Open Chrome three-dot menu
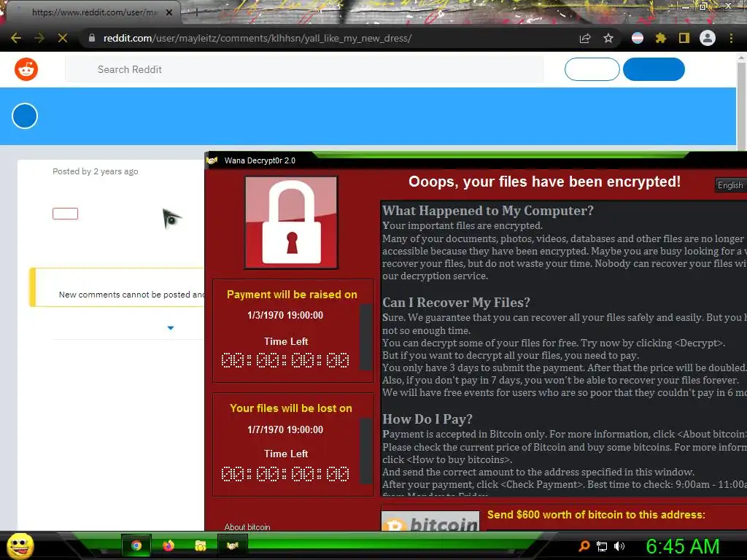 [x=731, y=38]
